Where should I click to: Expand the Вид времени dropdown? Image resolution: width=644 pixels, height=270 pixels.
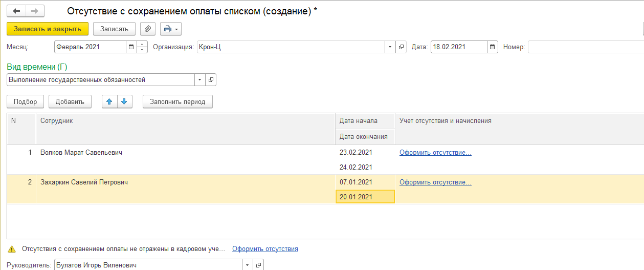click(x=199, y=80)
